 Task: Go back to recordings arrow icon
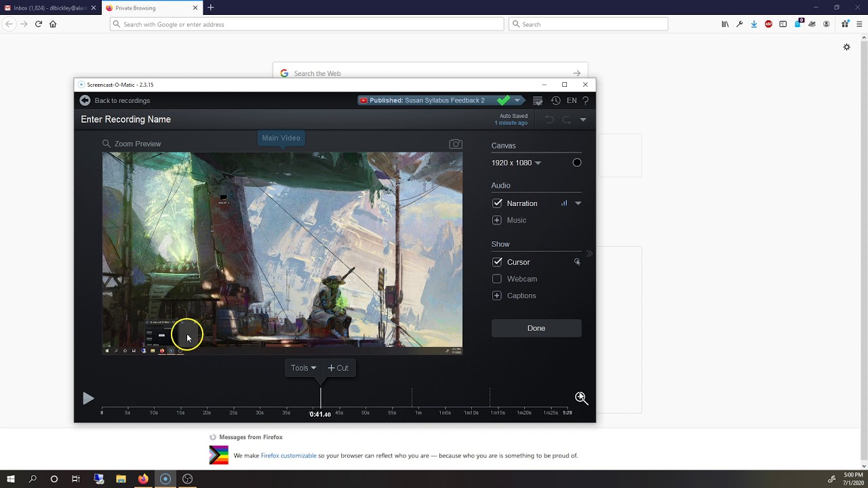pos(85,100)
